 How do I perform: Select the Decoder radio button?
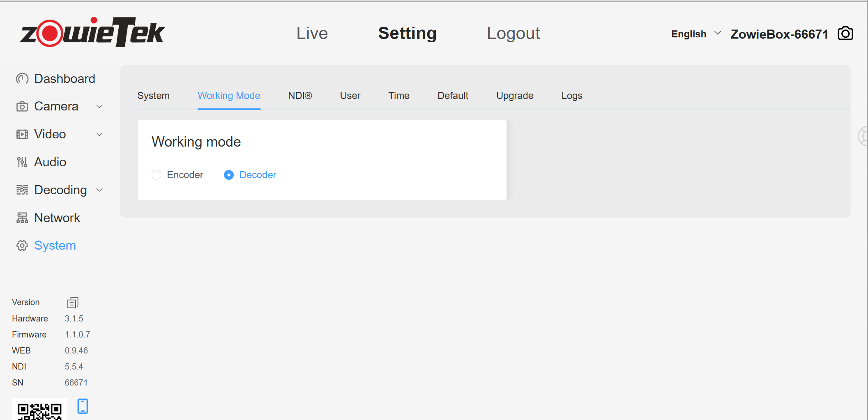pos(229,175)
